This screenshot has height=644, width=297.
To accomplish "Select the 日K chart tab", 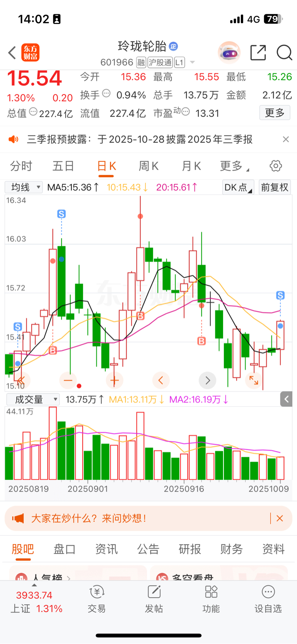I will (x=106, y=166).
